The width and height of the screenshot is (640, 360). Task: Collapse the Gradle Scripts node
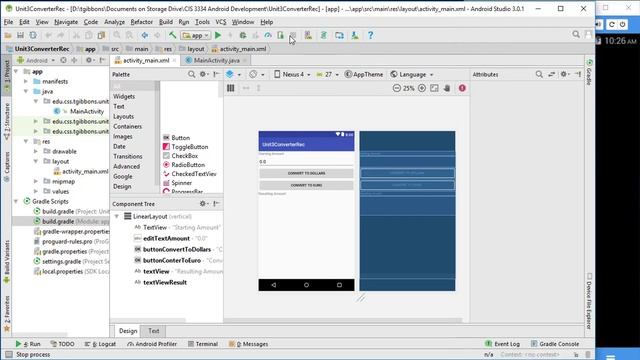[16, 201]
